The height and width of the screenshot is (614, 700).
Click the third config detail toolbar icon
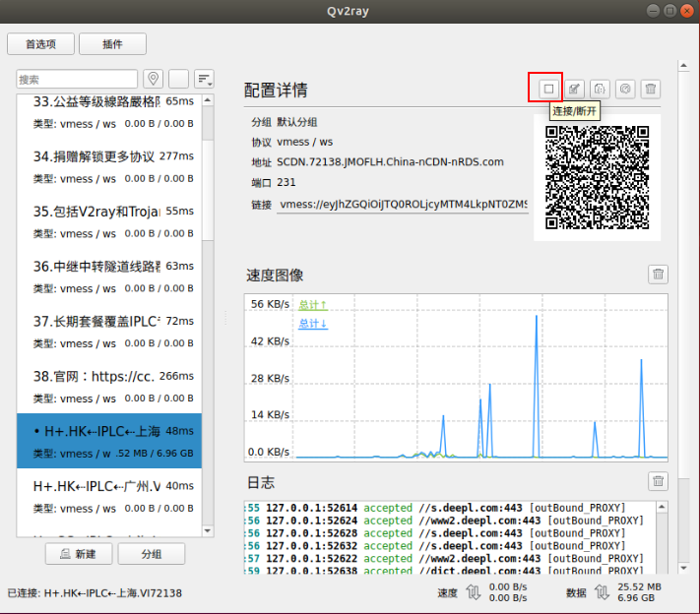pos(600,90)
